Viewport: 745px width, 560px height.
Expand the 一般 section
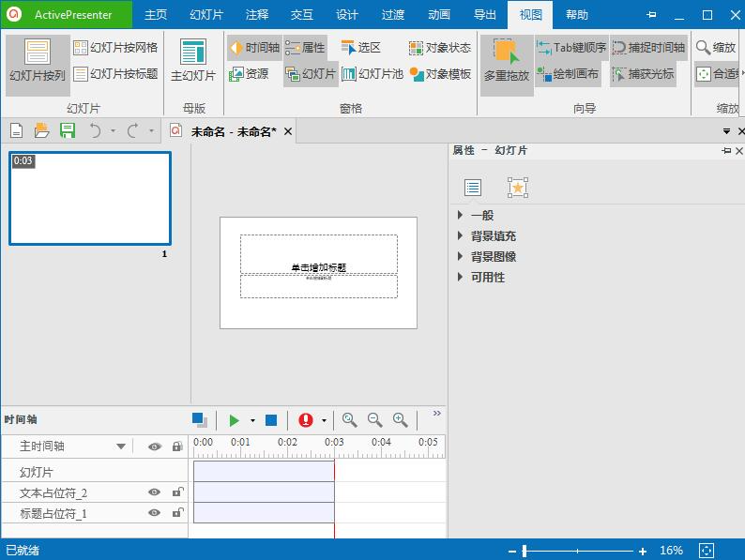click(x=460, y=215)
